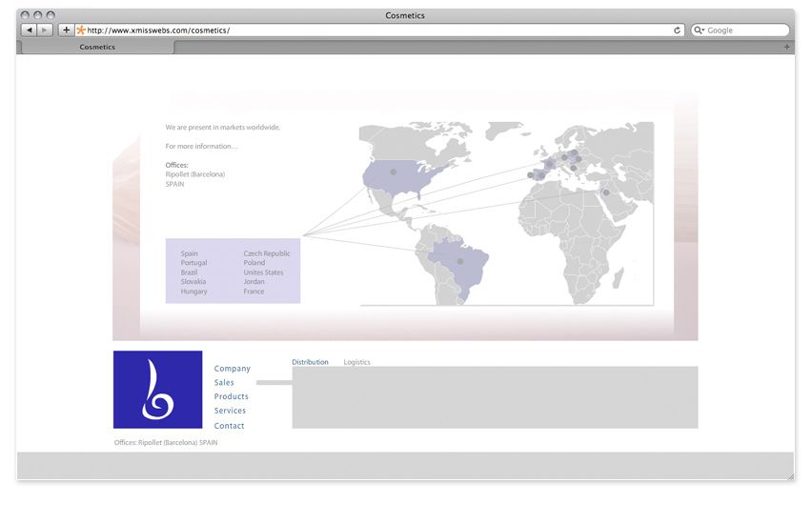Open the Distribution tab
The width and height of the screenshot is (812, 524).
coord(310,362)
